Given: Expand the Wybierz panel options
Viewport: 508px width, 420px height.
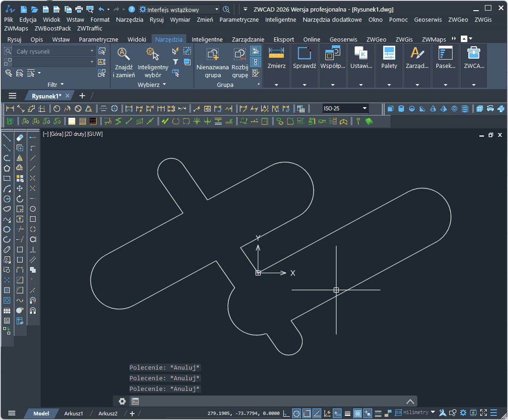Looking at the screenshot, I should (164, 85).
